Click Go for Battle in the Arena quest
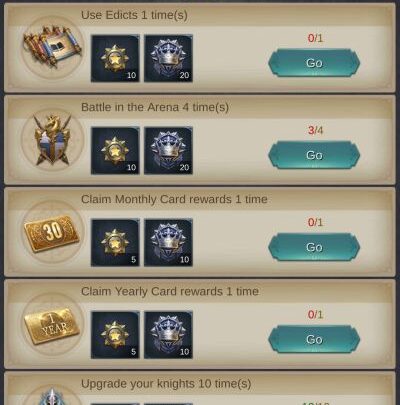Viewport: 400px width, 405px height. pyautogui.click(x=314, y=155)
